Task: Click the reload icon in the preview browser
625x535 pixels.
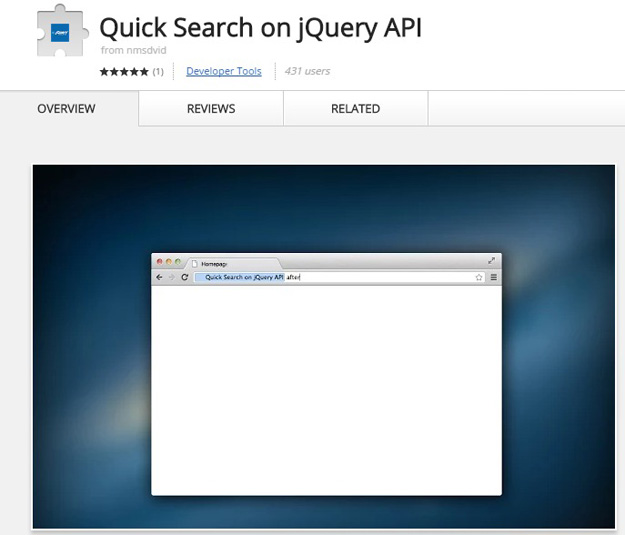Action: click(185, 277)
